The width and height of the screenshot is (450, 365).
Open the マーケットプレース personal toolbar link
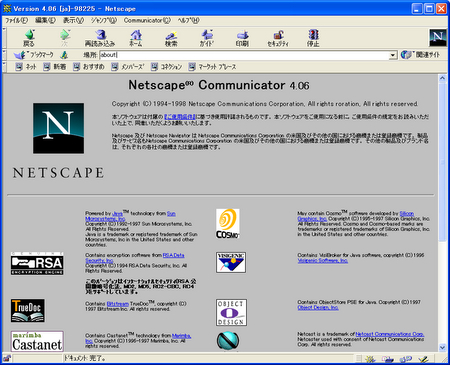[x=212, y=67]
